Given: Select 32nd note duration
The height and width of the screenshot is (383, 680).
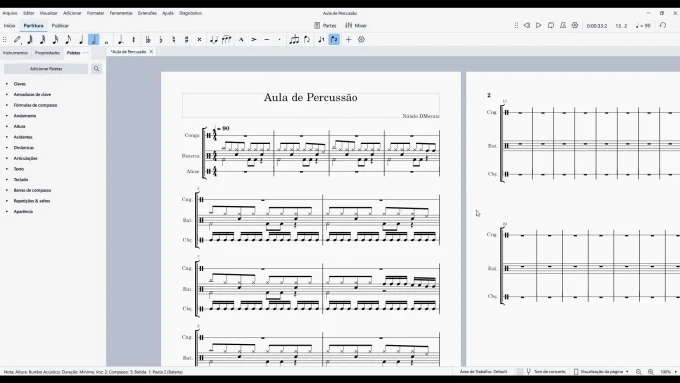Looking at the screenshot, I should (42, 39).
